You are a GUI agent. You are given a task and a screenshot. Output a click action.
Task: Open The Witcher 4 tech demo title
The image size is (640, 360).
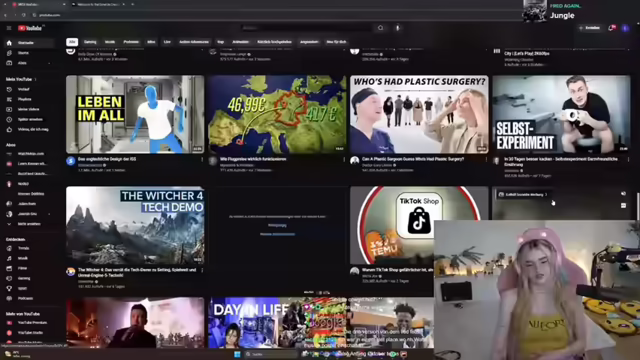(137, 272)
